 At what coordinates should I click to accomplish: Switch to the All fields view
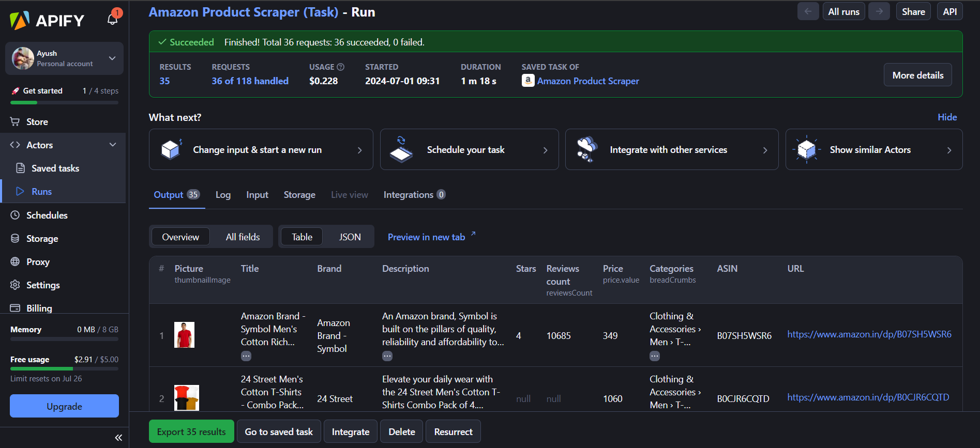[x=243, y=237]
